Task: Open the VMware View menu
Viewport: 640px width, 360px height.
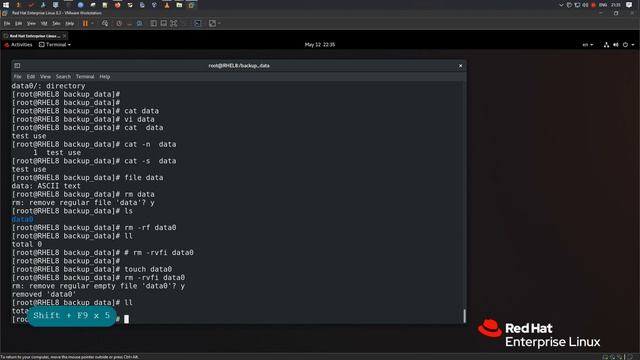Action: coord(31,24)
